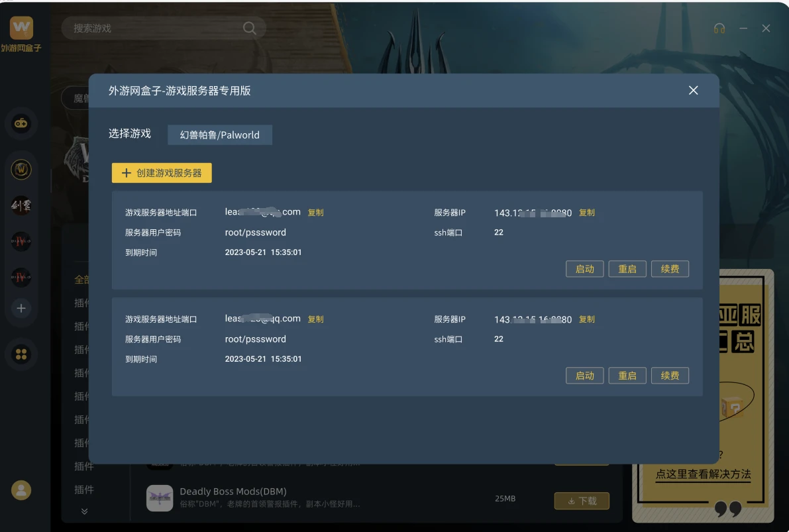The width and height of the screenshot is (789, 532).
Task: Click the second server's expiry 2023-05-21 15:35:01
Action: pyautogui.click(x=263, y=359)
